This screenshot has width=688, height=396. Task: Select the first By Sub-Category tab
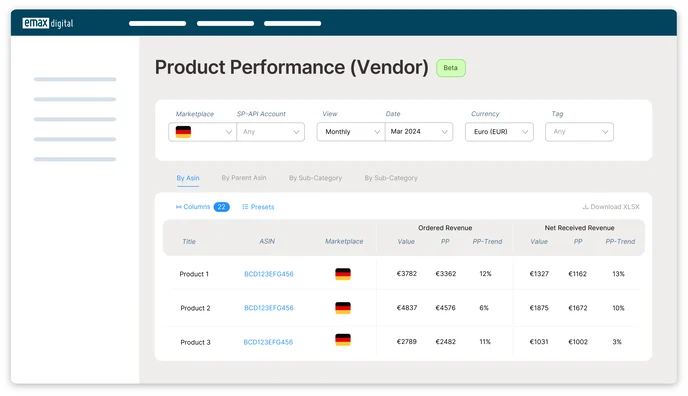[x=315, y=178]
